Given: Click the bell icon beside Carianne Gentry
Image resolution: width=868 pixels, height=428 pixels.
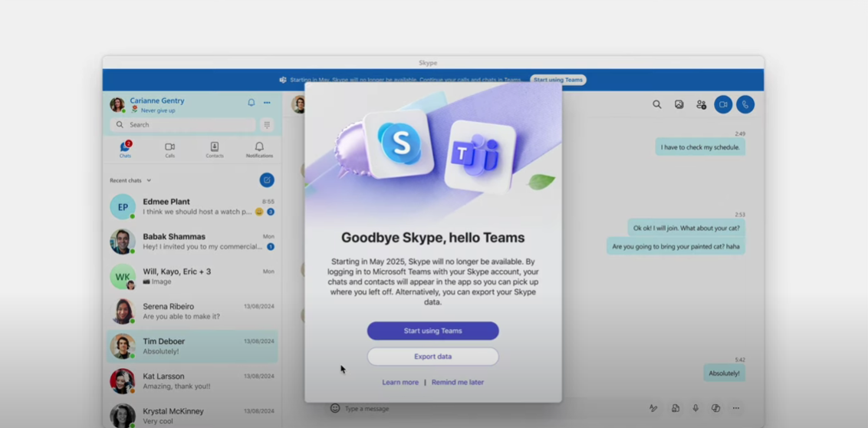Looking at the screenshot, I should click(x=251, y=102).
